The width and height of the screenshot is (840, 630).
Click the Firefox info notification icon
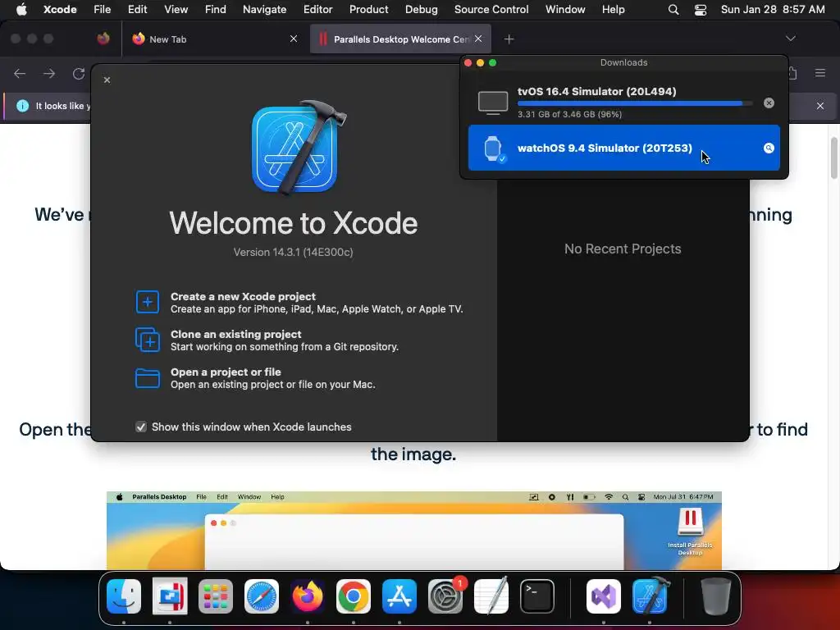[22, 106]
